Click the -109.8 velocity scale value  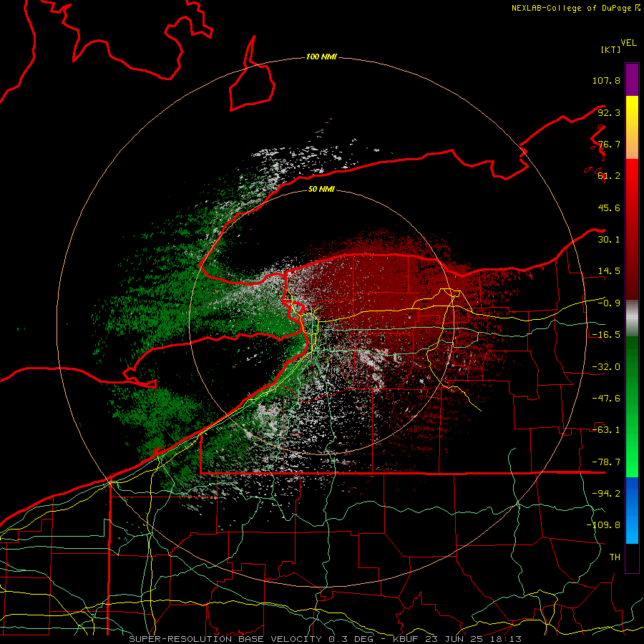pyautogui.click(x=603, y=525)
